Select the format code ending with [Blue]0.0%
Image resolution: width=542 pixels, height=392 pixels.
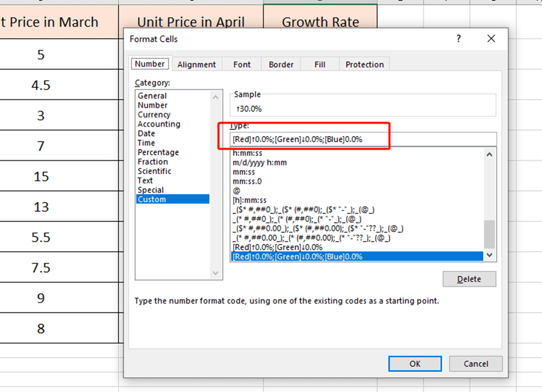[357, 257]
